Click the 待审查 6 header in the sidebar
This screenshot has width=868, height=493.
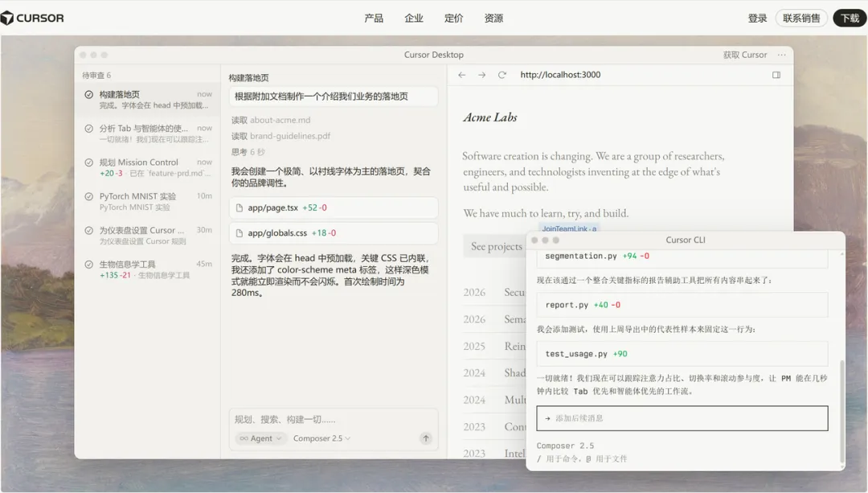coord(97,76)
